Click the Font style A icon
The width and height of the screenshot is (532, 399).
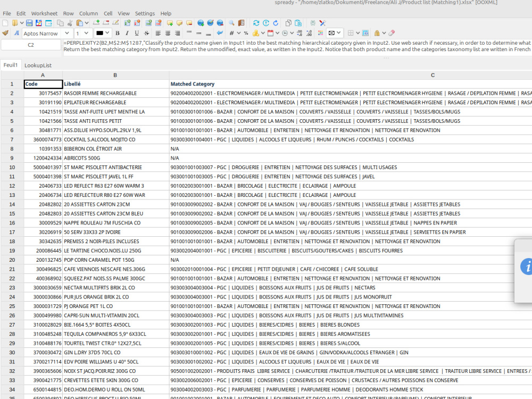pyautogui.click(x=16, y=33)
